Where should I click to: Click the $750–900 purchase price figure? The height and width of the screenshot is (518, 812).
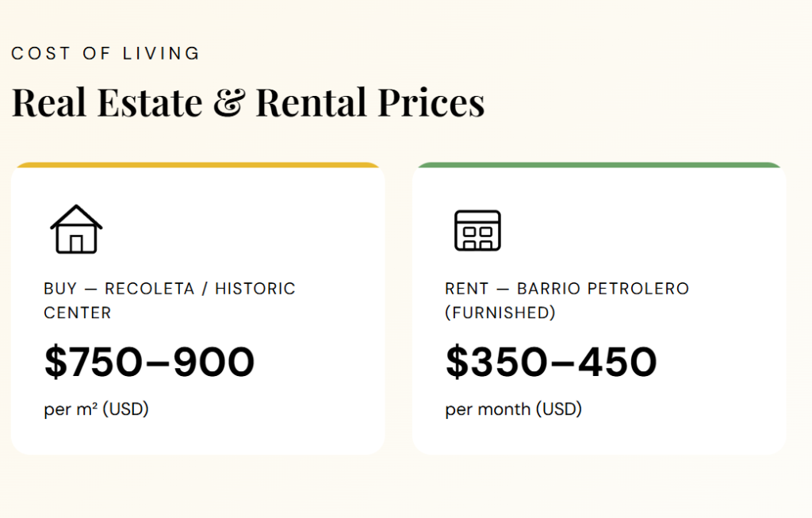point(149,362)
